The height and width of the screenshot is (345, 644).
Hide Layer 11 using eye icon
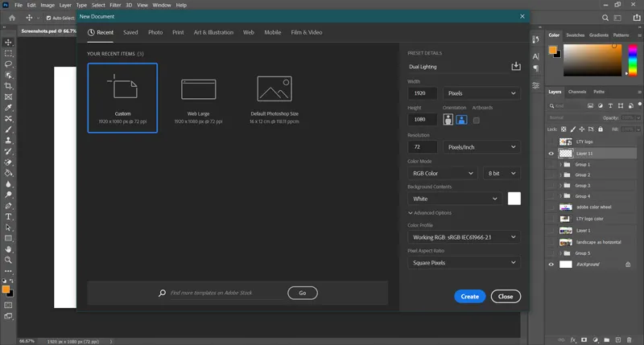click(x=551, y=154)
